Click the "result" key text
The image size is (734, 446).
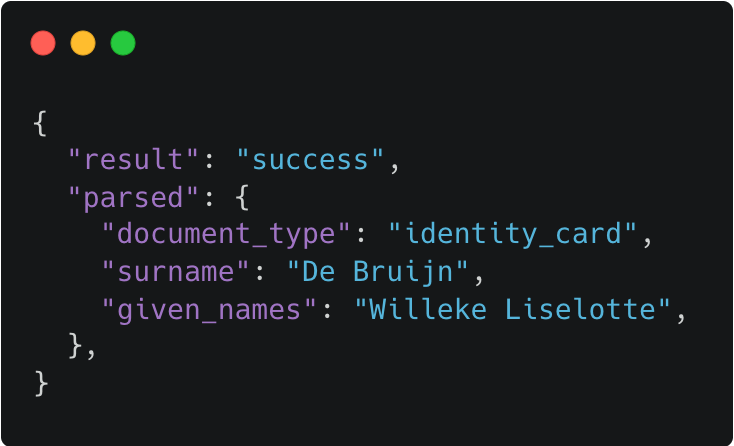[133, 160]
